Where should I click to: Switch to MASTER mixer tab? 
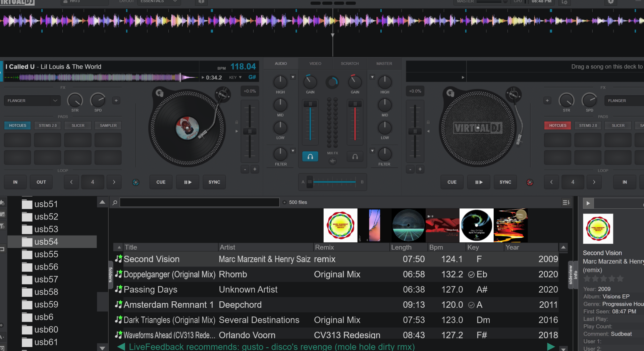384,63
